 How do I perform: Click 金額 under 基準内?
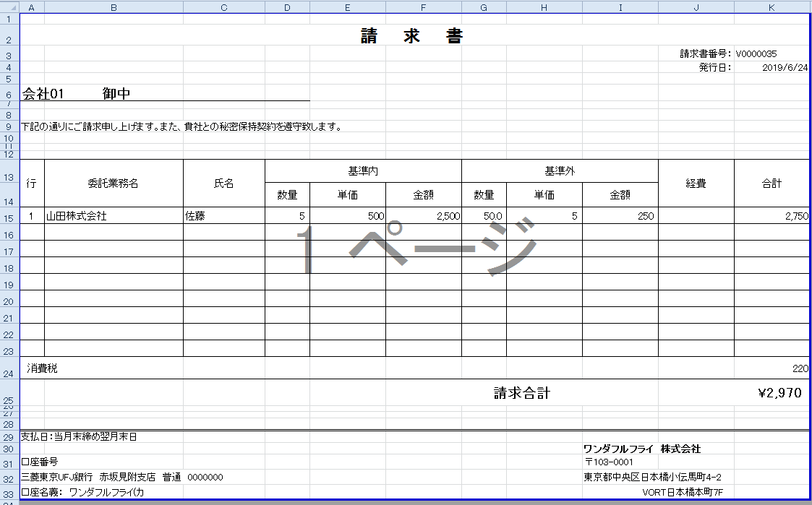pyautogui.click(x=424, y=195)
